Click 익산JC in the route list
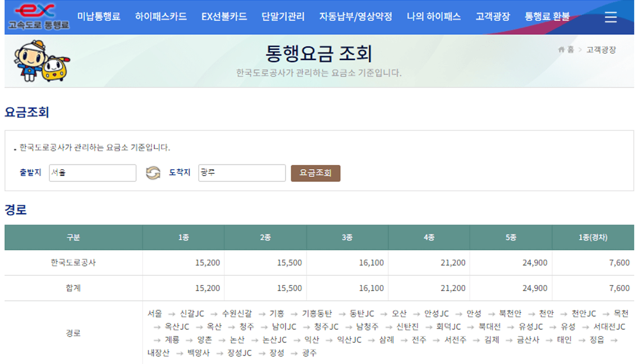This screenshot has height=364, width=638. (x=349, y=339)
